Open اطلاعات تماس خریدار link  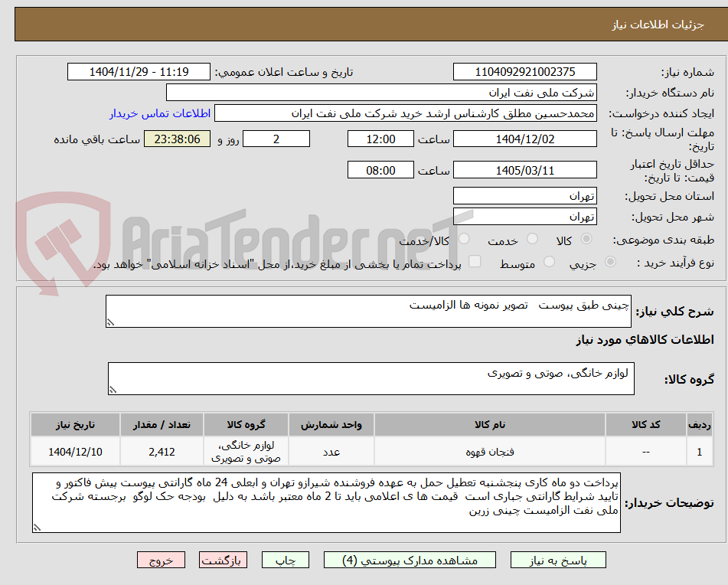pos(160,114)
